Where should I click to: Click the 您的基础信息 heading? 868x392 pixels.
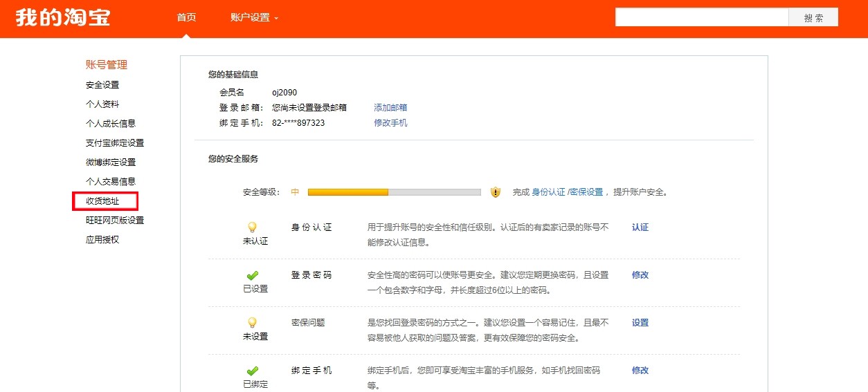click(x=233, y=75)
